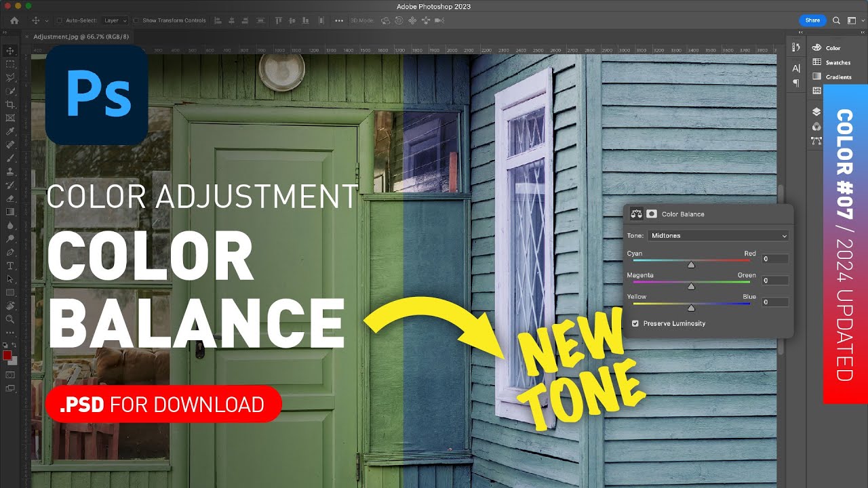The width and height of the screenshot is (868, 488).
Task: Click the Yellow-Blue value field
Action: (774, 302)
